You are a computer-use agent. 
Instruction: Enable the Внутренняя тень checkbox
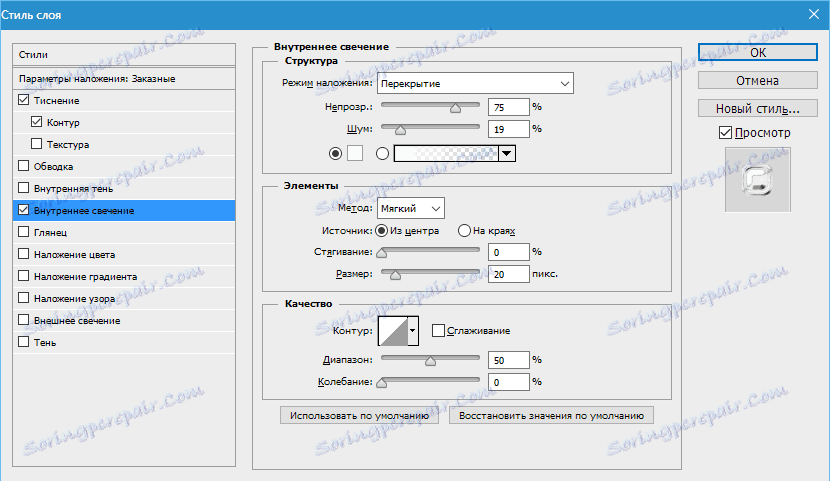coord(23,188)
